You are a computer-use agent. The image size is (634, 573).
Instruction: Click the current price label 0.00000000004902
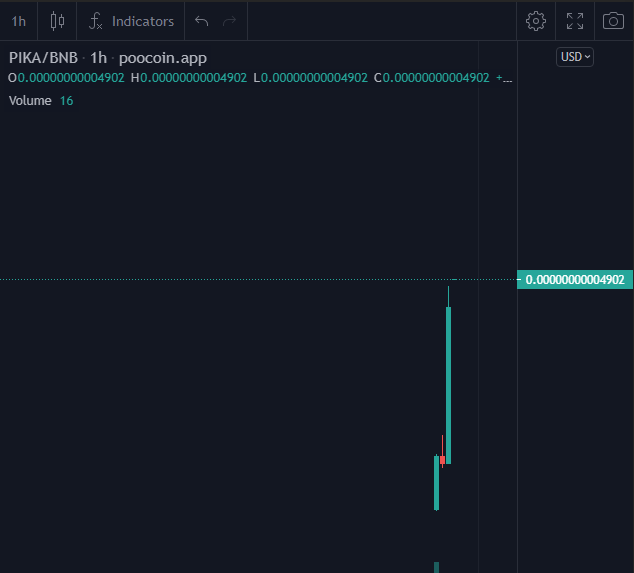[575, 279]
